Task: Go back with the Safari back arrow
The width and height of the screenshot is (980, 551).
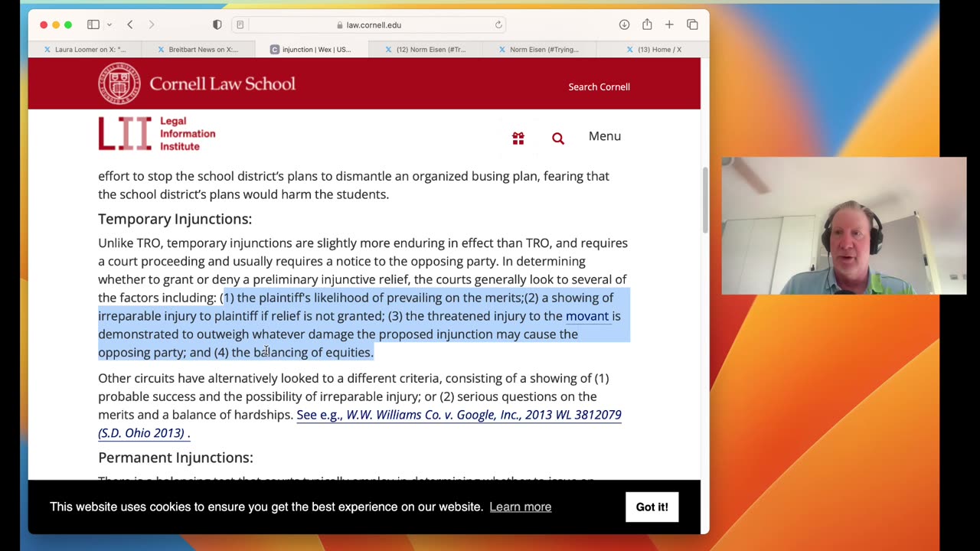Action: pos(130,24)
